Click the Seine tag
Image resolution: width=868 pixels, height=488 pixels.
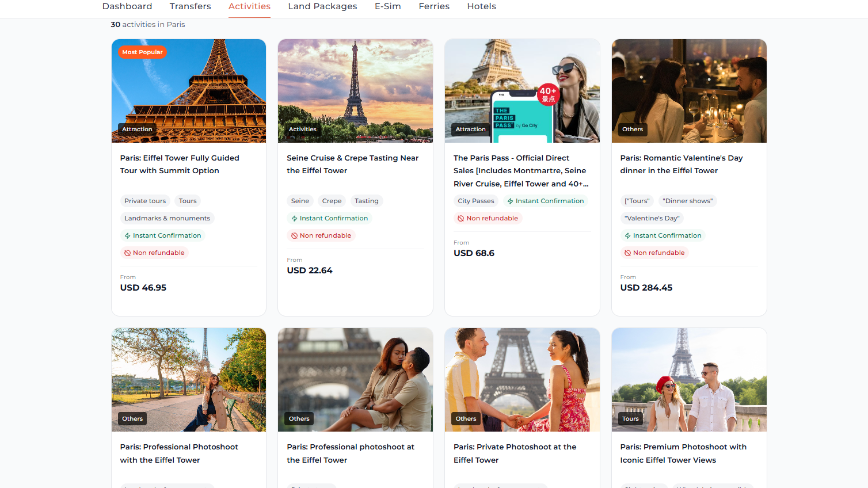click(300, 201)
